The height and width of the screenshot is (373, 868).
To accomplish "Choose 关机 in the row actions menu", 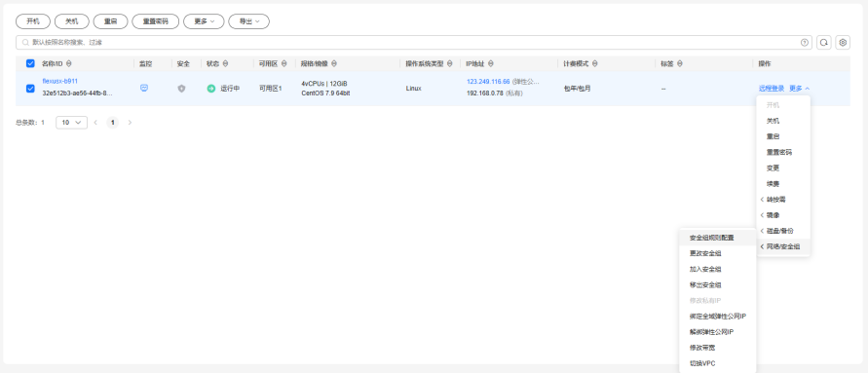I will click(783, 121).
